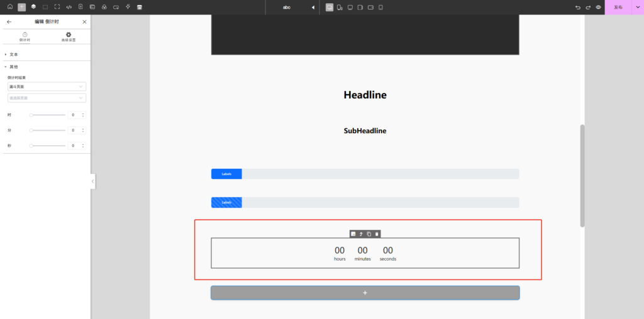The height and width of the screenshot is (319, 644).
Task: Close the edit countdown panel
Action: [x=84, y=21]
